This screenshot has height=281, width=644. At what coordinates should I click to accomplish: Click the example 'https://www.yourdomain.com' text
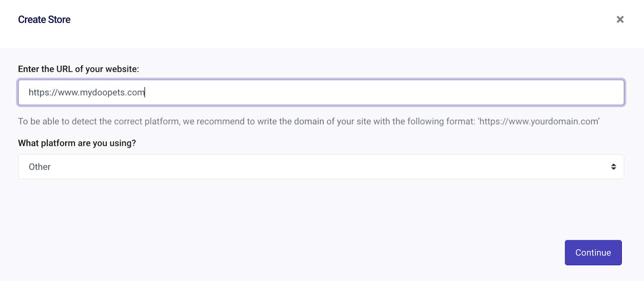pos(539,121)
